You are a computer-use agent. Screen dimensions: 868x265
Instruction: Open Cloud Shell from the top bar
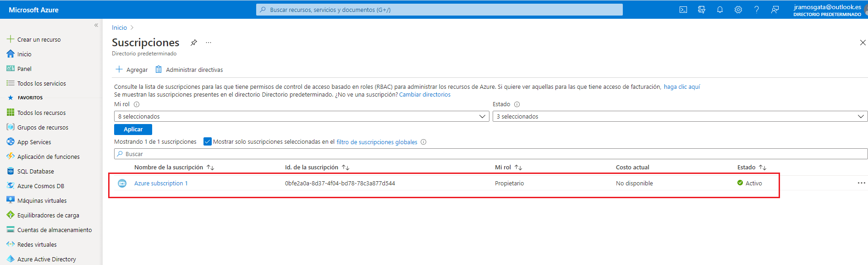click(x=683, y=10)
